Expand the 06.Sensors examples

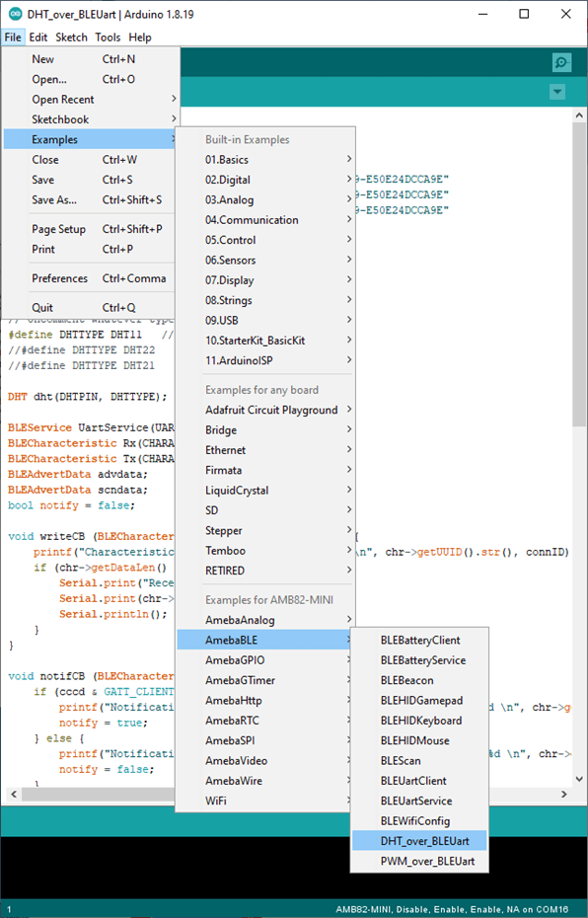265,260
